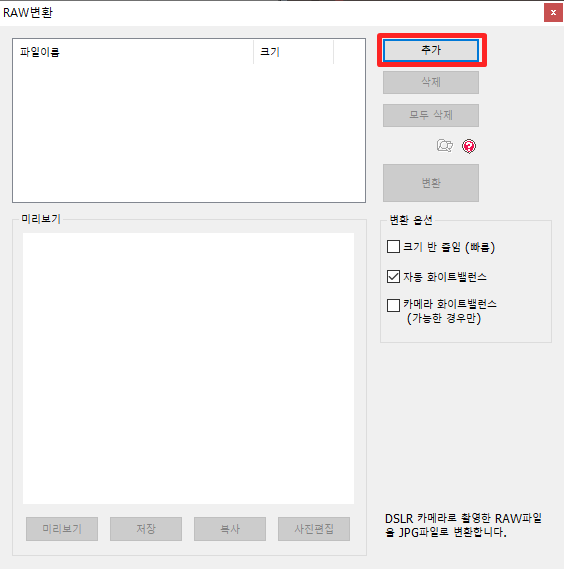Click the 복사 (Copy) button

pos(230,529)
